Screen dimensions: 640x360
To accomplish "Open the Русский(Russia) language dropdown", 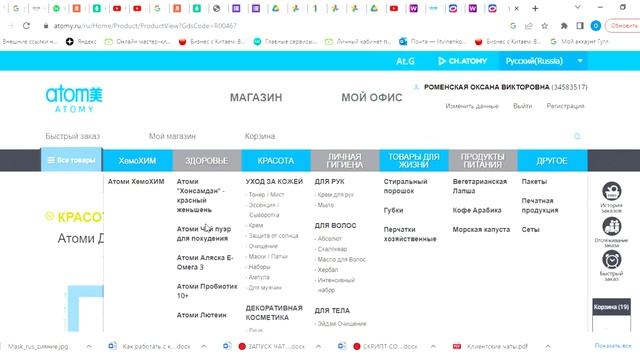I will [543, 61].
